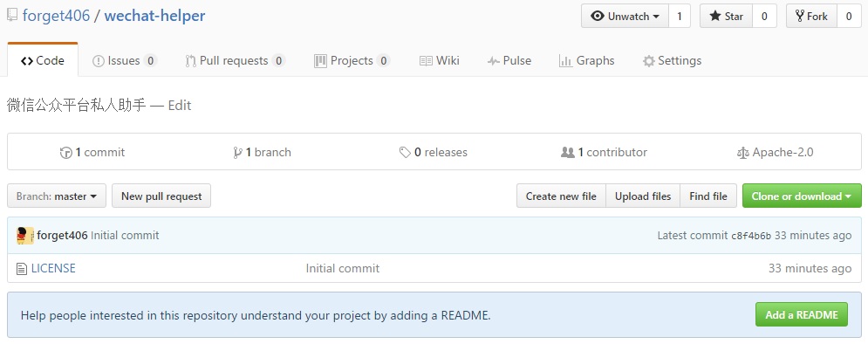Expand the Clone or download menu
This screenshot has width=868, height=344.
click(802, 196)
